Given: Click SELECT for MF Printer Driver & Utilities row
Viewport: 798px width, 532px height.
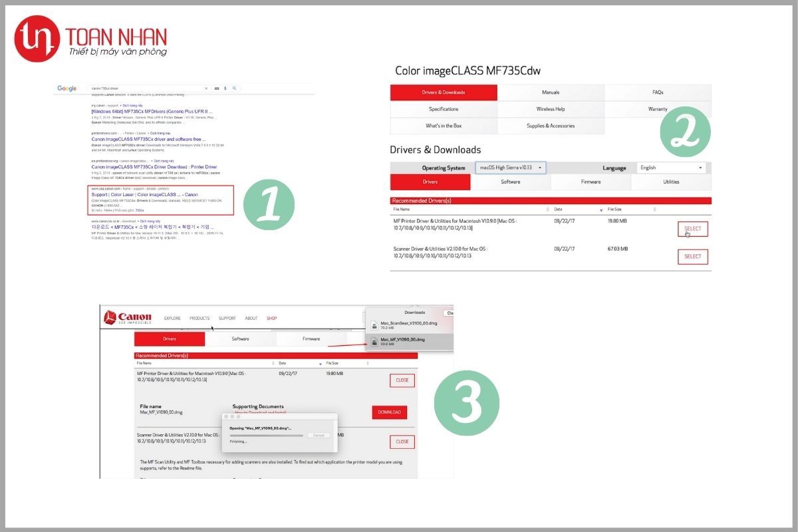Looking at the screenshot, I should click(693, 229).
